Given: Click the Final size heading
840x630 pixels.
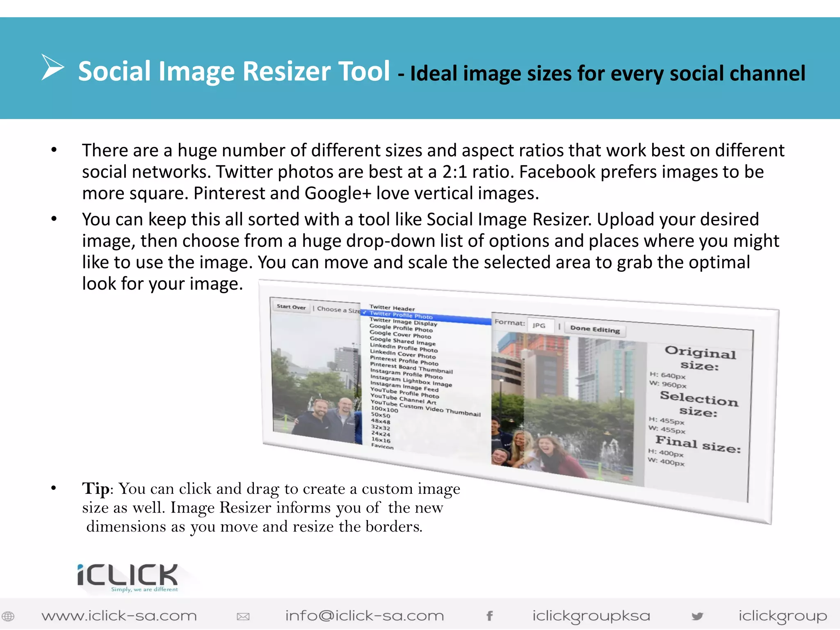Looking at the screenshot, I should tap(698, 444).
